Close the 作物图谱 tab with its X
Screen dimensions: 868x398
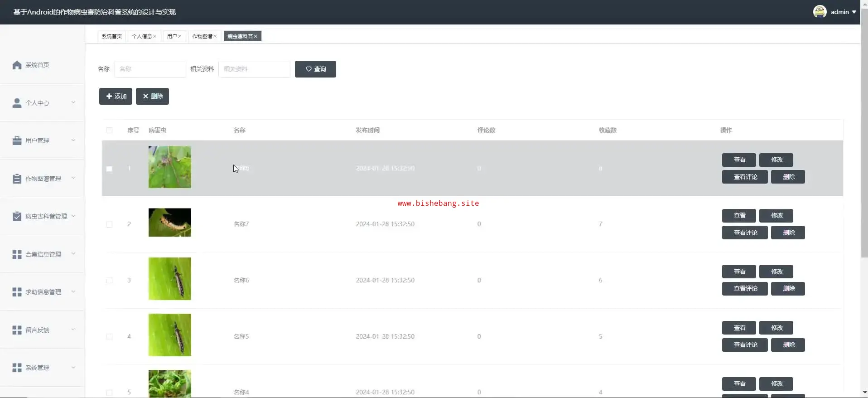(x=215, y=36)
